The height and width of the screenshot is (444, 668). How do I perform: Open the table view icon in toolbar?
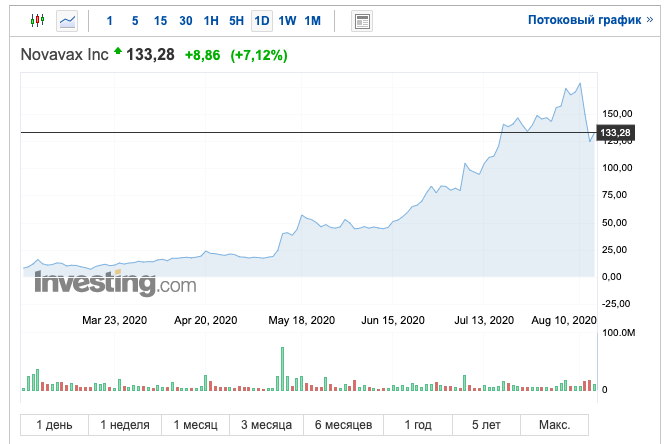click(362, 21)
